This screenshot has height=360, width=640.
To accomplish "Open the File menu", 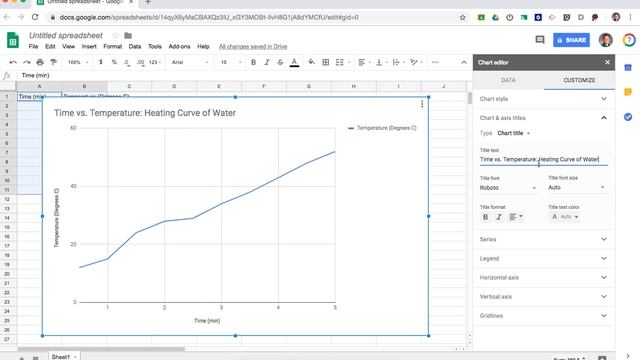I will click(33, 47).
